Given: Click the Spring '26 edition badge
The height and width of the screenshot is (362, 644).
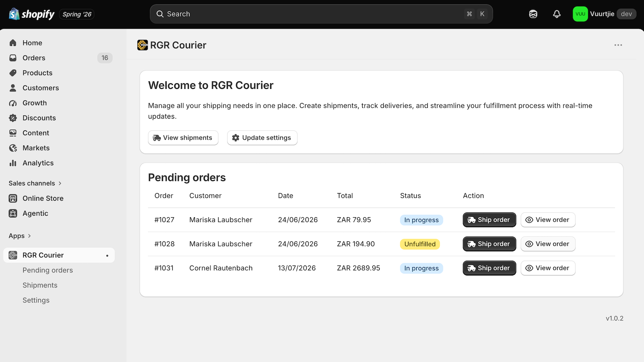Looking at the screenshot, I should pos(77,14).
